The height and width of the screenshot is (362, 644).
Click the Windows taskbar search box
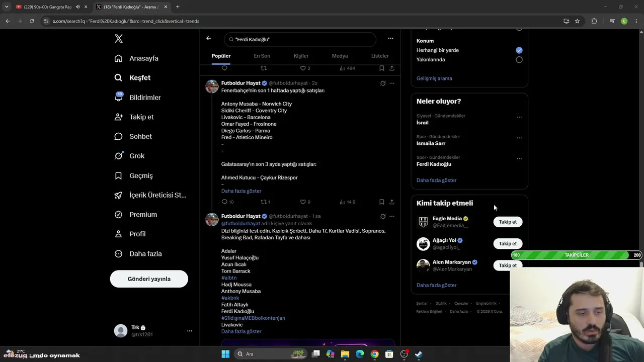[270, 354]
